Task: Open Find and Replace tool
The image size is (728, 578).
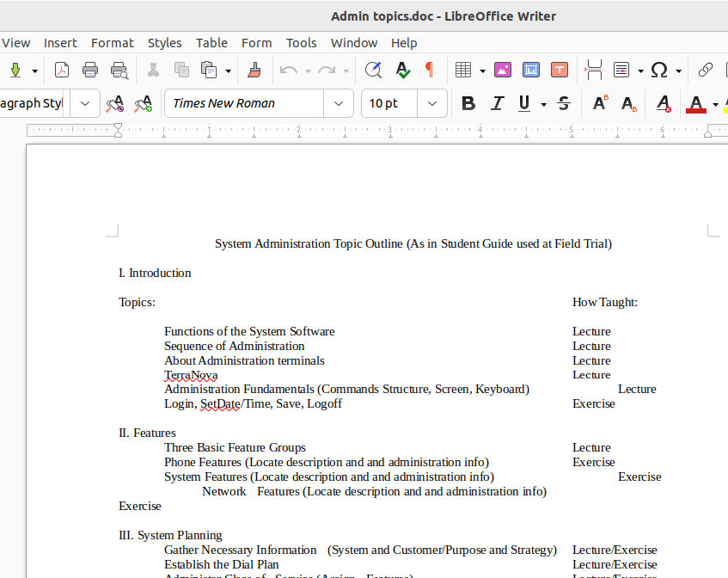Action: point(373,70)
